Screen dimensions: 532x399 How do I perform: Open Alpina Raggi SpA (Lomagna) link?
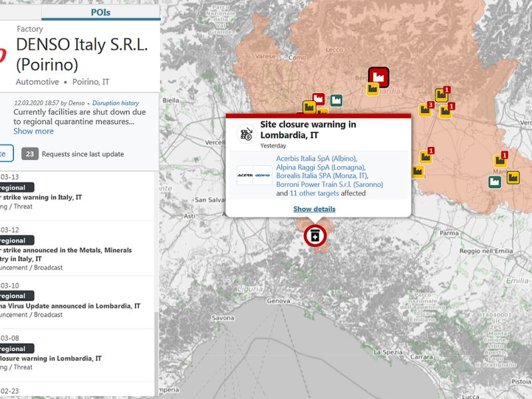point(321,168)
